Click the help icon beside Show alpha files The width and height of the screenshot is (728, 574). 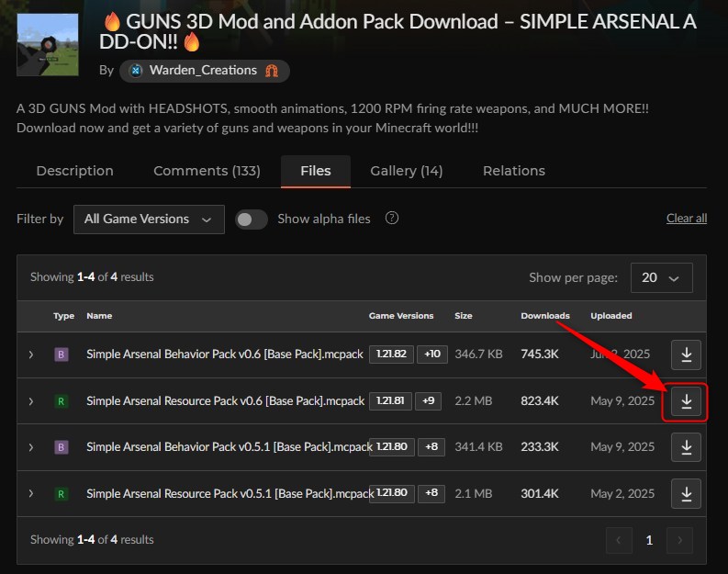pos(391,218)
